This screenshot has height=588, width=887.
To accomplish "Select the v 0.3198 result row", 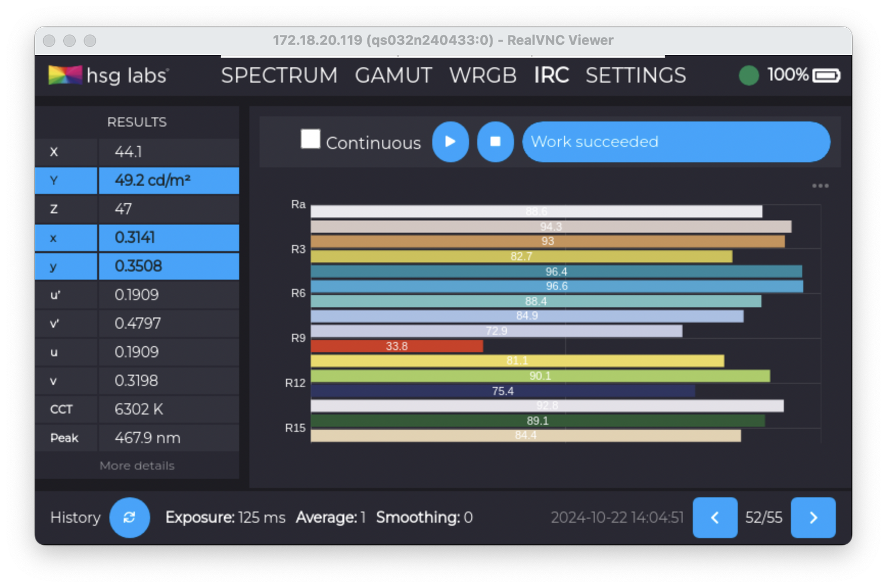I will point(137,381).
